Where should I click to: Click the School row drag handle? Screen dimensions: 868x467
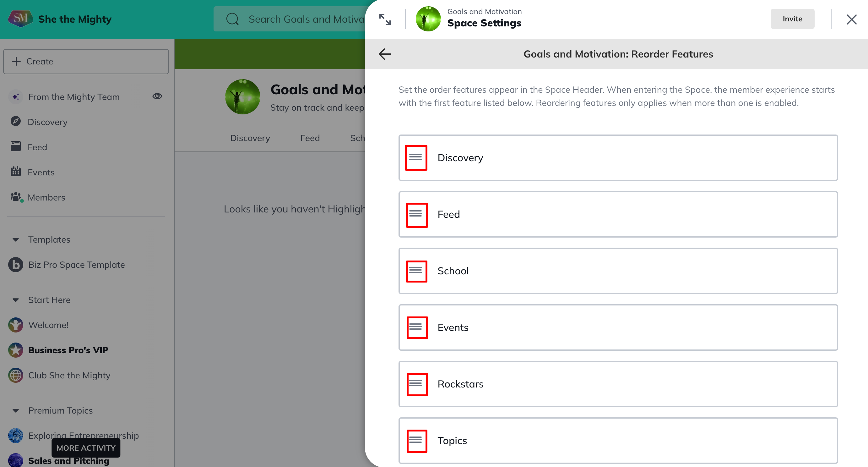coord(416,271)
